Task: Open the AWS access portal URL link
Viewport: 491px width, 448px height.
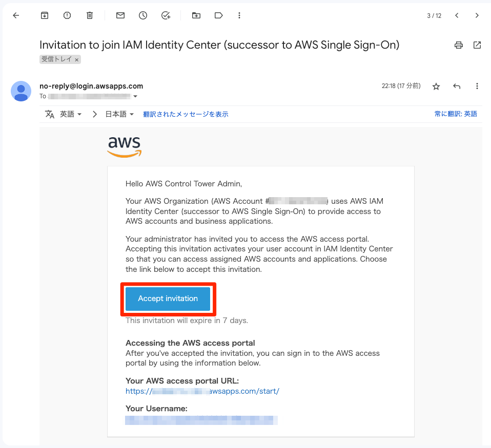Action: click(x=202, y=391)
